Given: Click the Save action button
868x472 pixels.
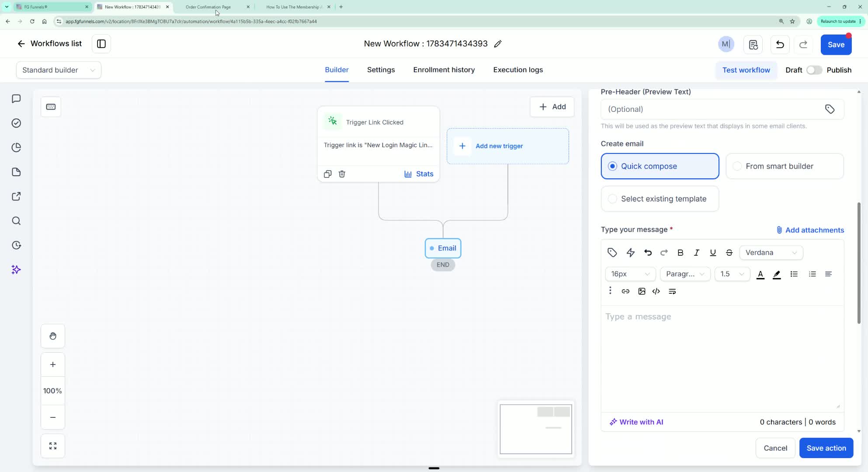Looking at the screenshot, I should [x=826, y=448].
